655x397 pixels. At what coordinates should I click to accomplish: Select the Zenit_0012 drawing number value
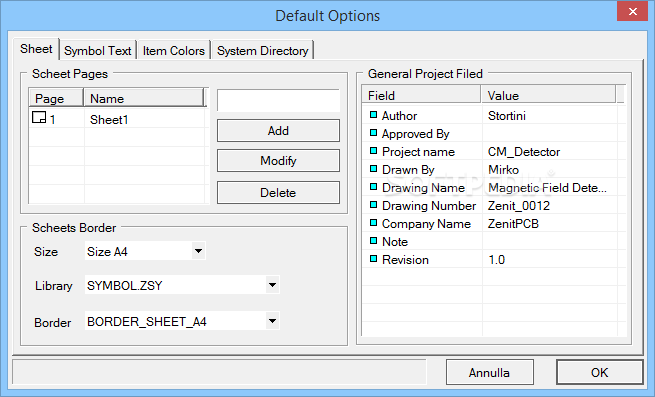[x=519, y=205]
